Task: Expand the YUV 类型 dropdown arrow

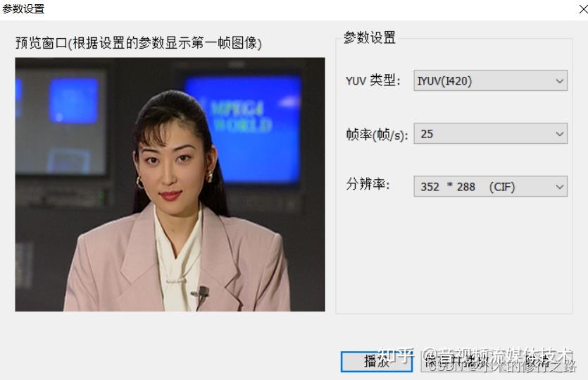Action: (x=560, y=81)
